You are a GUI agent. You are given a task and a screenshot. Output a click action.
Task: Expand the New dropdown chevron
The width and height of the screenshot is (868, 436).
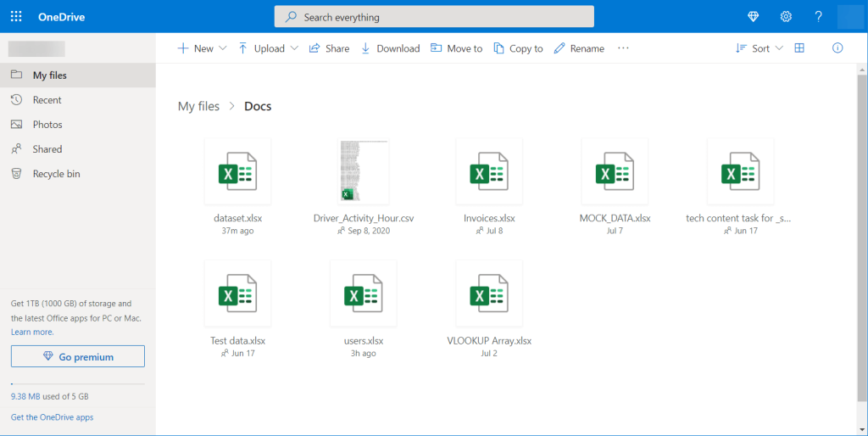point(223,48)
